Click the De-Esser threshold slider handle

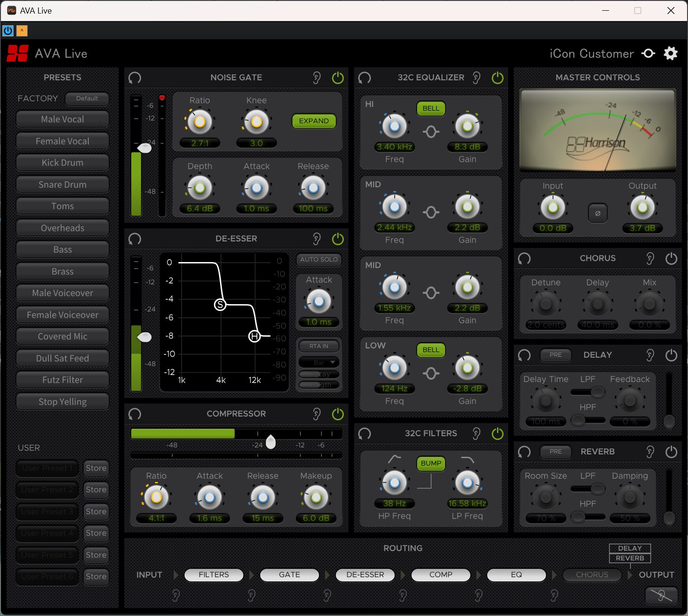pyautogui.click(x=144, y=337)
